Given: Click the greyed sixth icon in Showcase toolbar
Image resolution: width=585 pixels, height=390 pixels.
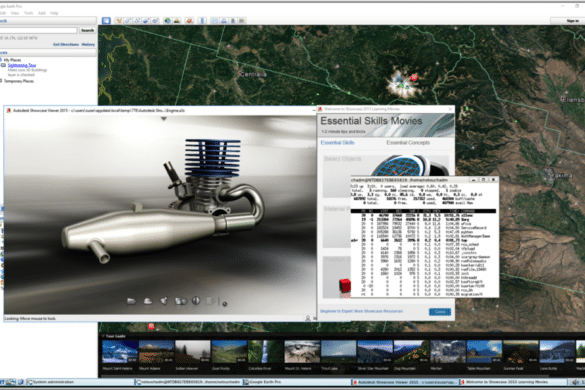Looking at the screenshot, I should click(210, 300).
